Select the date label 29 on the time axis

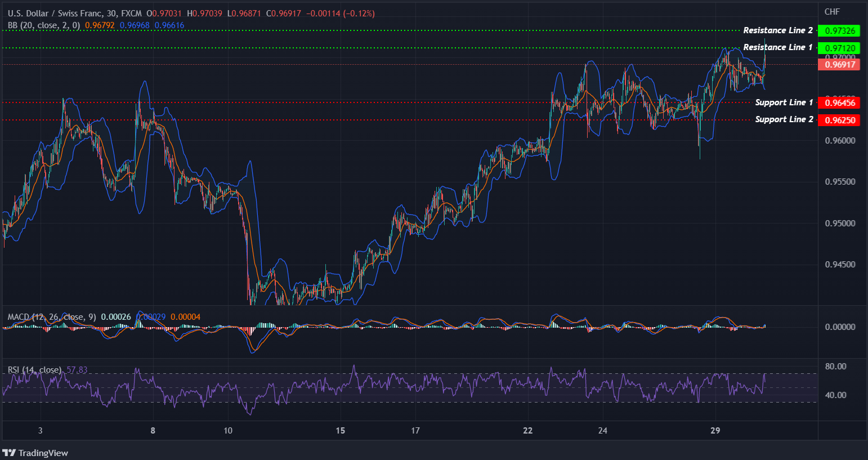coord(715,430)
